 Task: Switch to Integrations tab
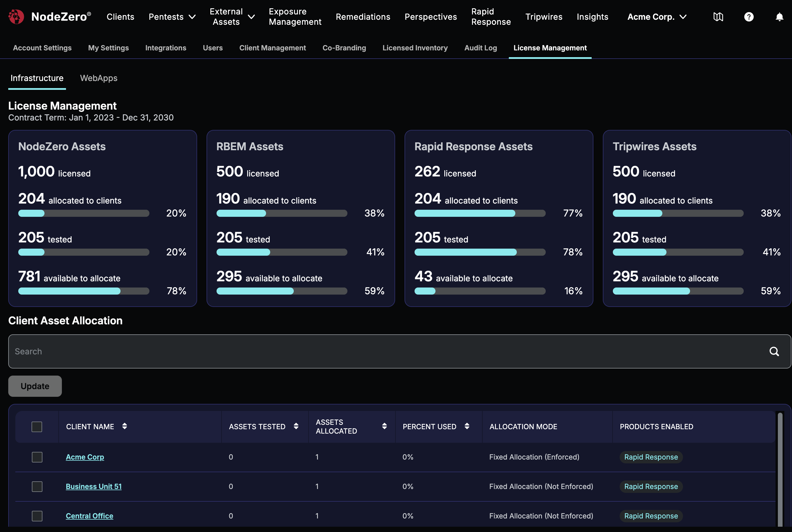tap(166, 48)
